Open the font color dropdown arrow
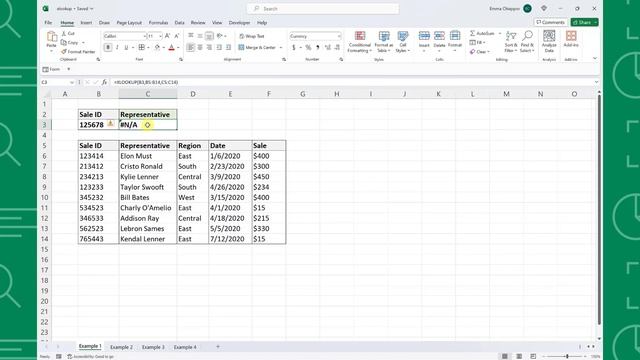The width and height of the screenshot is (640, 360). coord(178,48)
